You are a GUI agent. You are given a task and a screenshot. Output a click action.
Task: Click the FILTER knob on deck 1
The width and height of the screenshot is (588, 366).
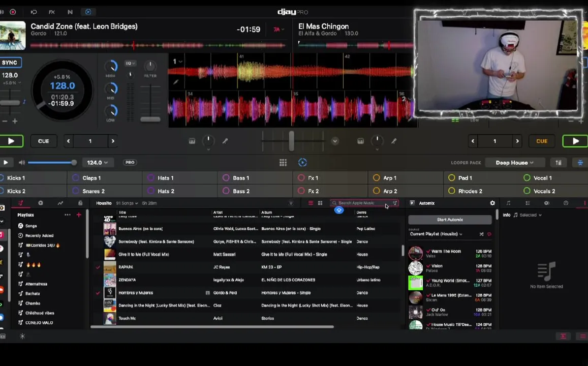coord(150,66)
